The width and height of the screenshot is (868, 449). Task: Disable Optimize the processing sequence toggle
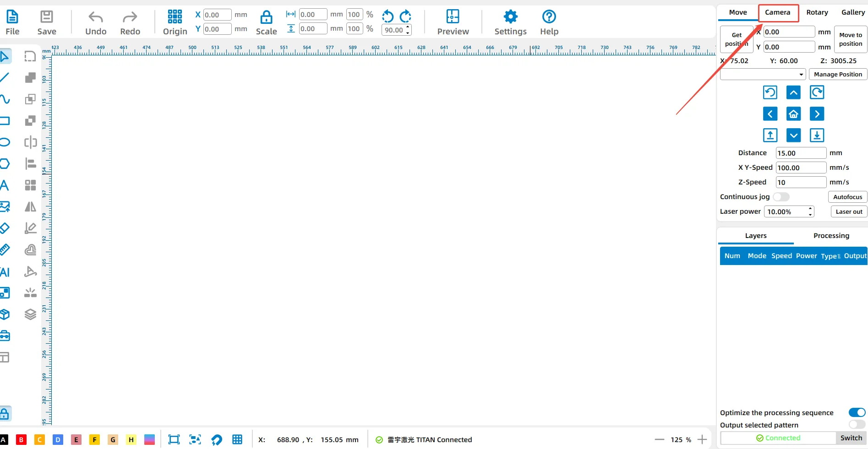coord(857,412)
